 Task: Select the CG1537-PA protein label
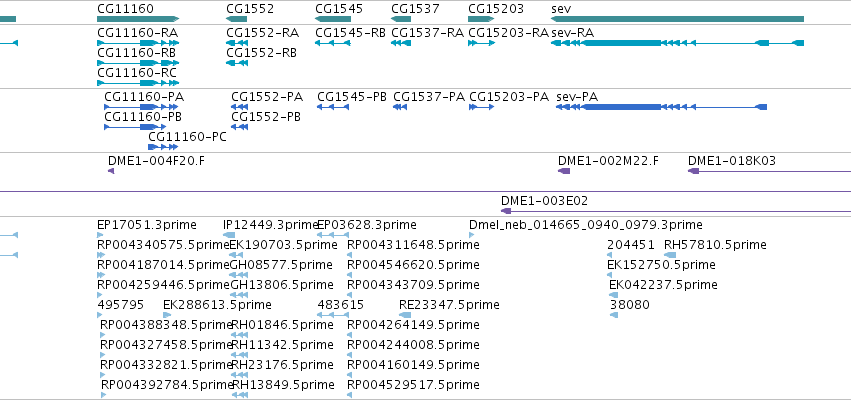pyautogui.click(x=429, y=97)
